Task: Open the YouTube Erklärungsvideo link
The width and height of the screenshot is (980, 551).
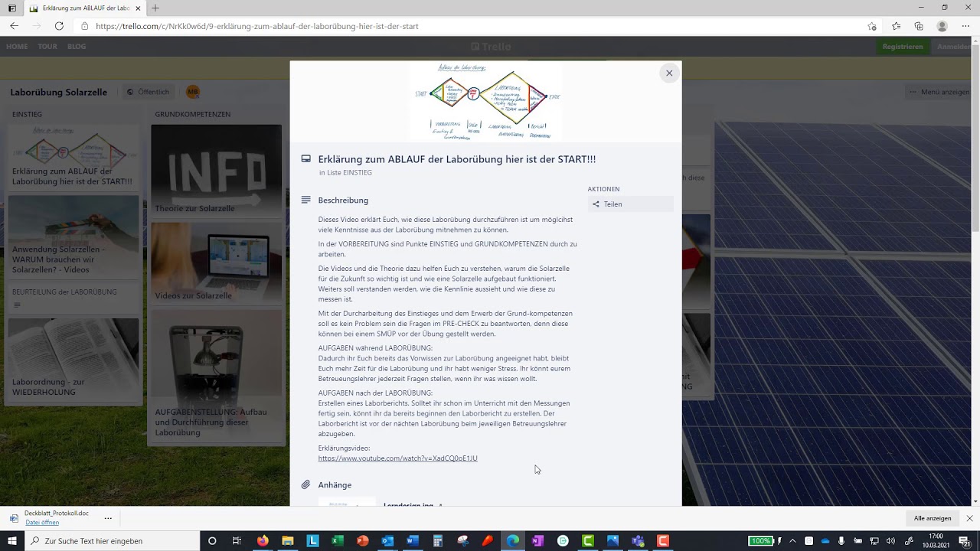Action: pyautogui.click(x=397, y=458)
